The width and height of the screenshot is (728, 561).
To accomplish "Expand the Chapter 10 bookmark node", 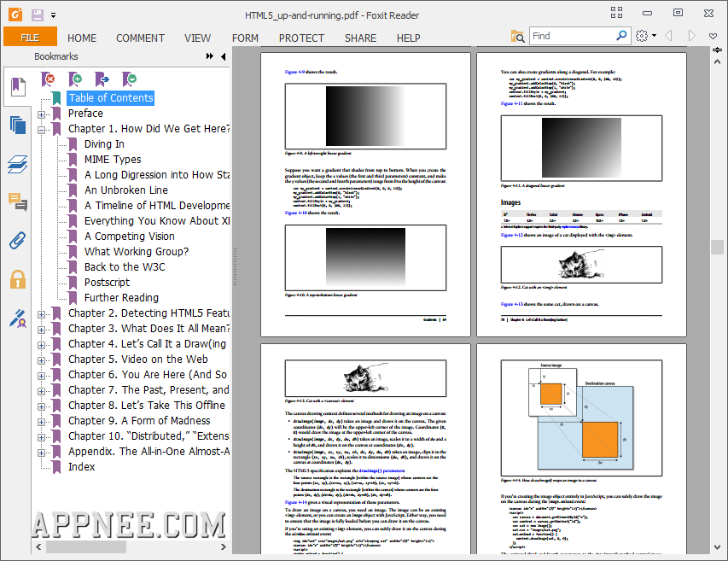I will (x=41, y=437).
